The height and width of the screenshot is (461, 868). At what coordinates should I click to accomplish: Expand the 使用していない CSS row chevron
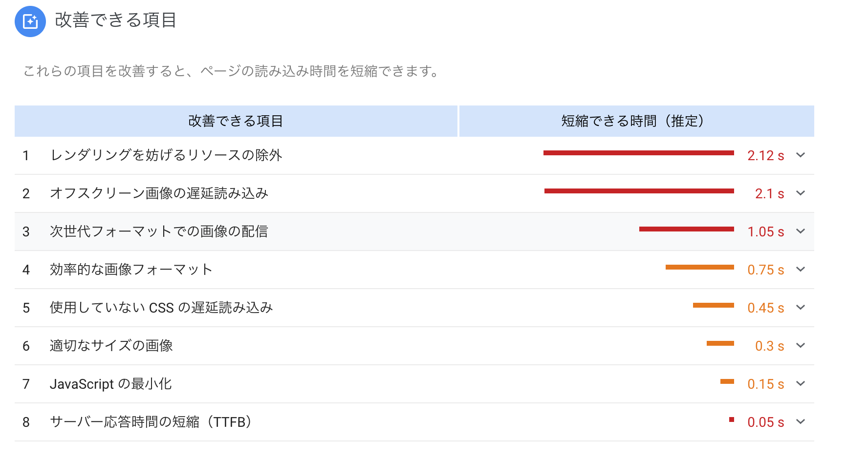pos(801,308)
